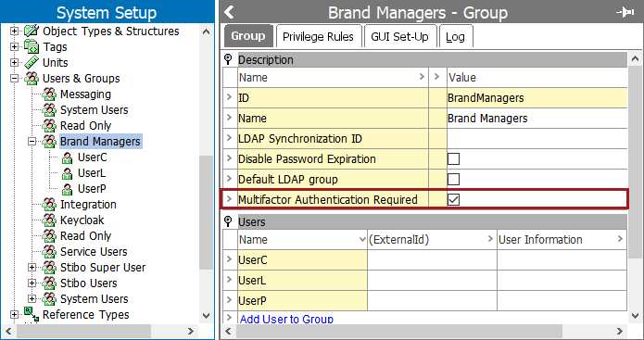Viewport: 644px width, 340px height.
Task: Uncheck Multifactor Authentication Required checkbox
Action: [453, 199]
